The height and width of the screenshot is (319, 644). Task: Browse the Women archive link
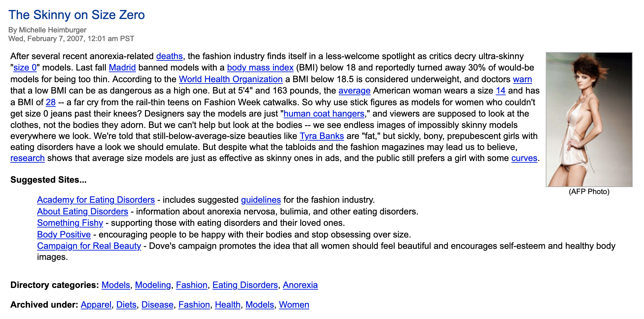[294, 305]
